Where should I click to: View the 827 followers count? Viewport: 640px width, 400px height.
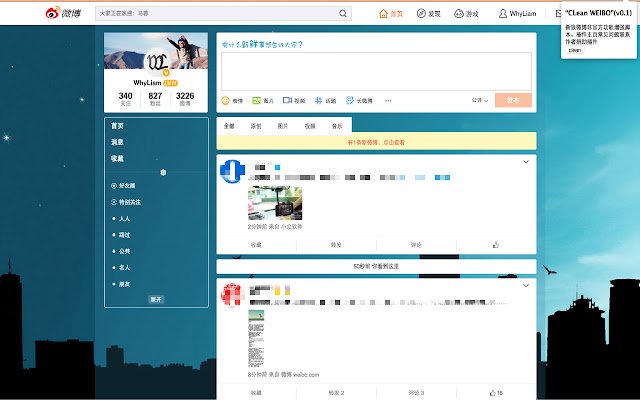point(155,99)
